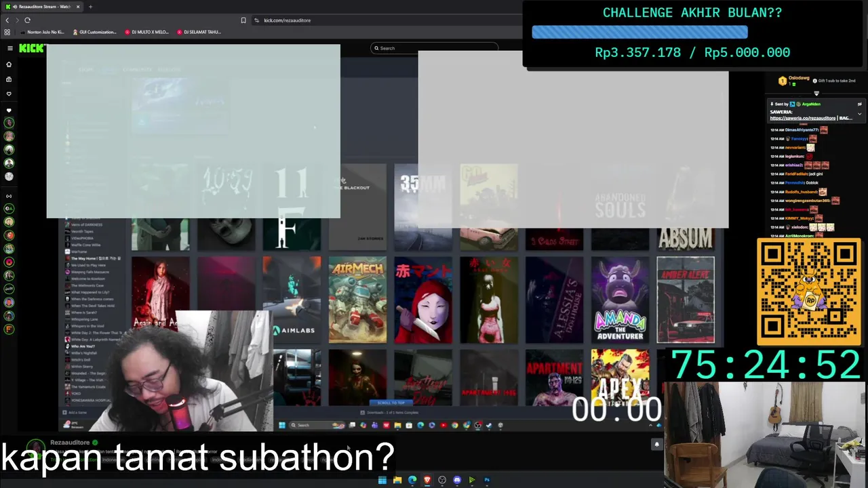Viewport: 868px width, 488px height.
Task: Open the orange F channel avatar in the sidebar
Action: coord(9,329)
